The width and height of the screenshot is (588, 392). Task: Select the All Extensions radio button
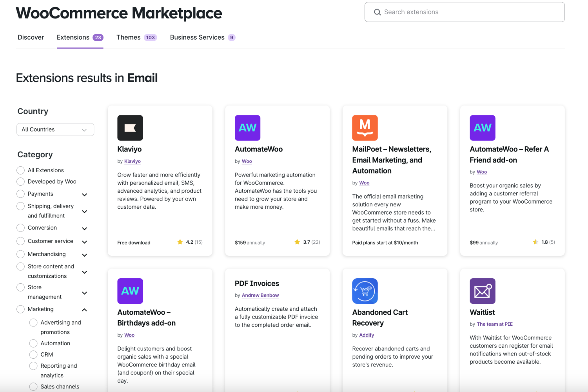pos(20,170)
